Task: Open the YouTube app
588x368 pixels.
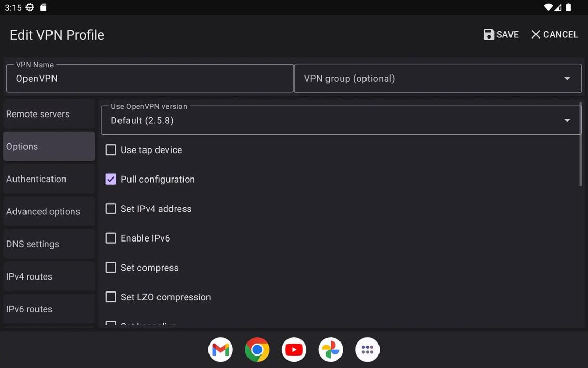Action: pyautogui.click(x=294, y=349)
